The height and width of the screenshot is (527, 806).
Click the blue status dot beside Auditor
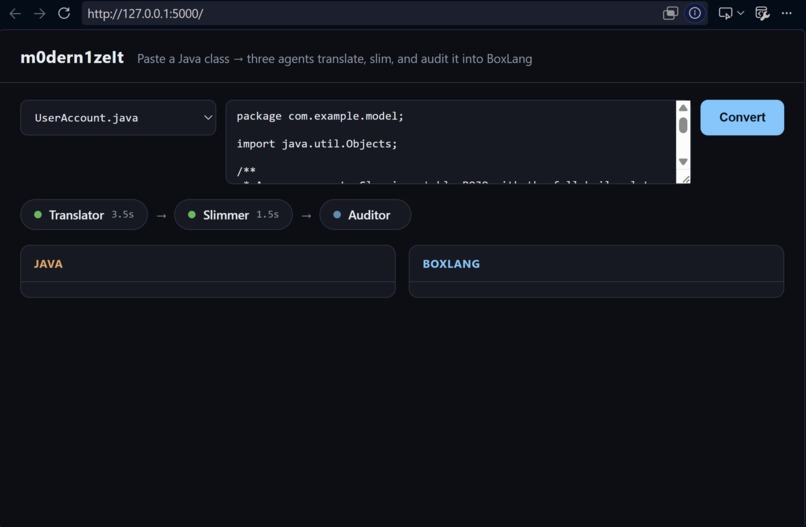[x=337, y=214]
